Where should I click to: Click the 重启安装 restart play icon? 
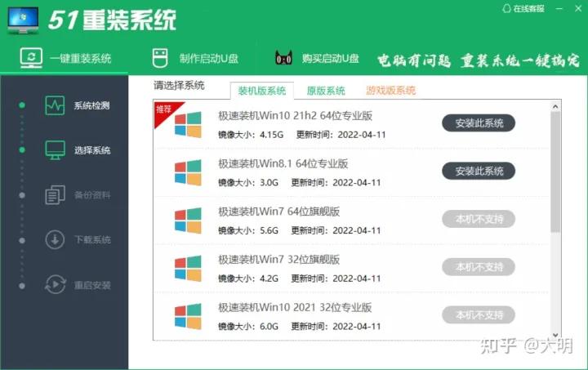coord(56,284)
